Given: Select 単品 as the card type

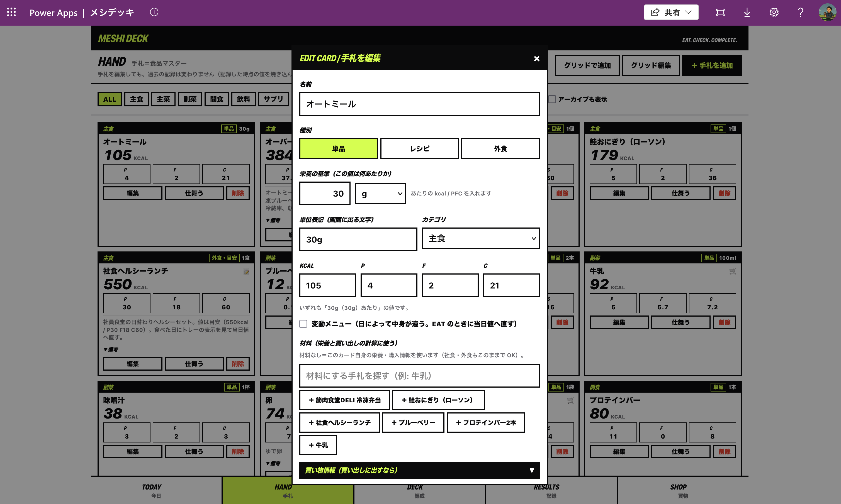Looking at the screenshot, I should [x=339, y=148].
